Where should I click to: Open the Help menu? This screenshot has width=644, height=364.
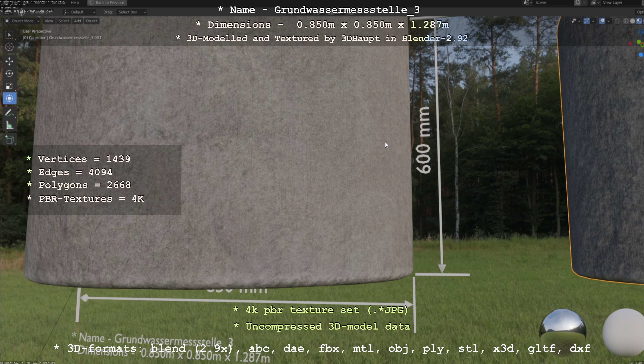[x=75, y=2]
